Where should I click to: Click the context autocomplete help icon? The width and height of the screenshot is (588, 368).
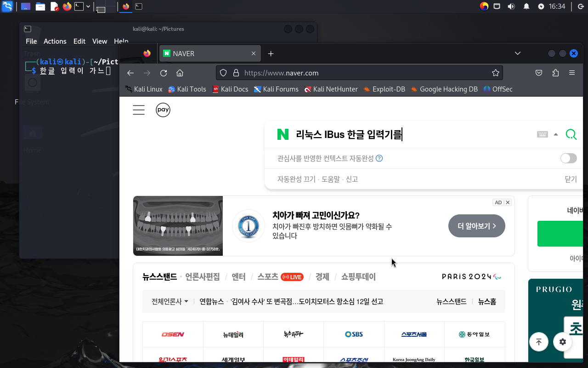379,158
